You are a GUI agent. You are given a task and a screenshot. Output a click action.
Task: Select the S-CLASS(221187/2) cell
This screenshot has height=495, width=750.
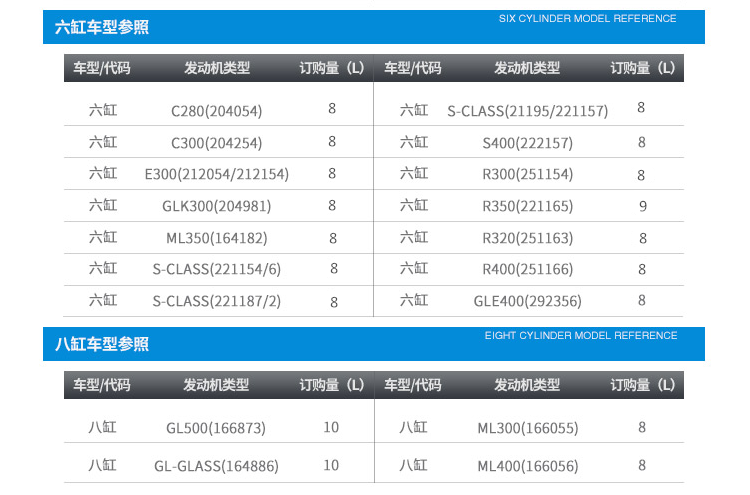[217, 301]
